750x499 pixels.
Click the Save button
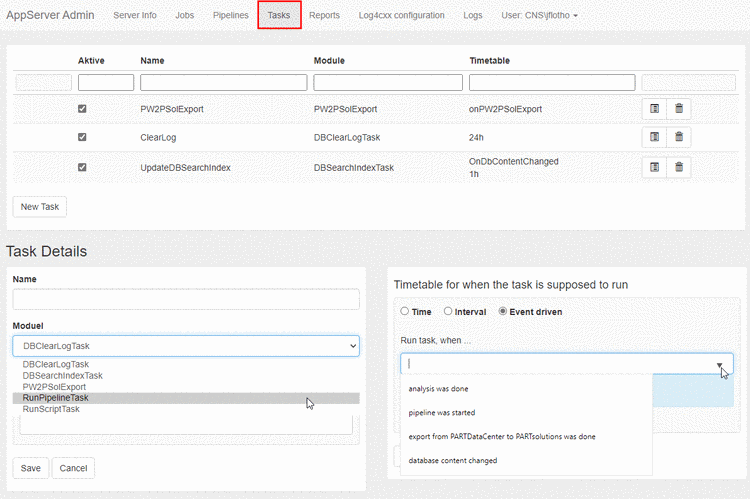point(29,468)
